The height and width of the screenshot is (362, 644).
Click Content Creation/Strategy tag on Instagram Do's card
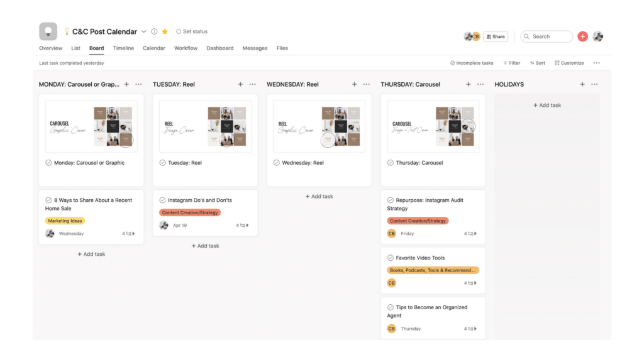[x=190, y=212]
